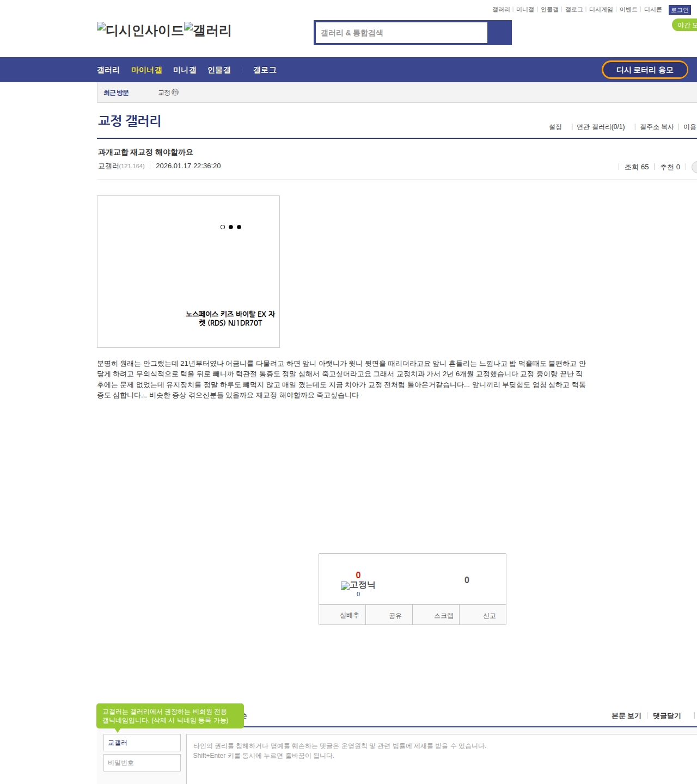Screen dimensions: 697x784
Task: Open 미니갤 in the top utility links
Action: point(525,10)
